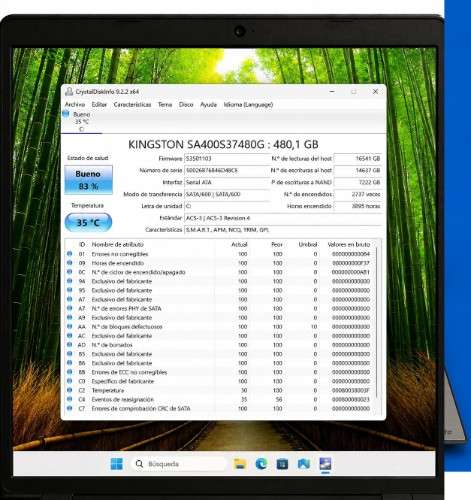The height and width of the screenshot is (500, 471).
Task: Click the status dot for row AA
Action: 69,326
